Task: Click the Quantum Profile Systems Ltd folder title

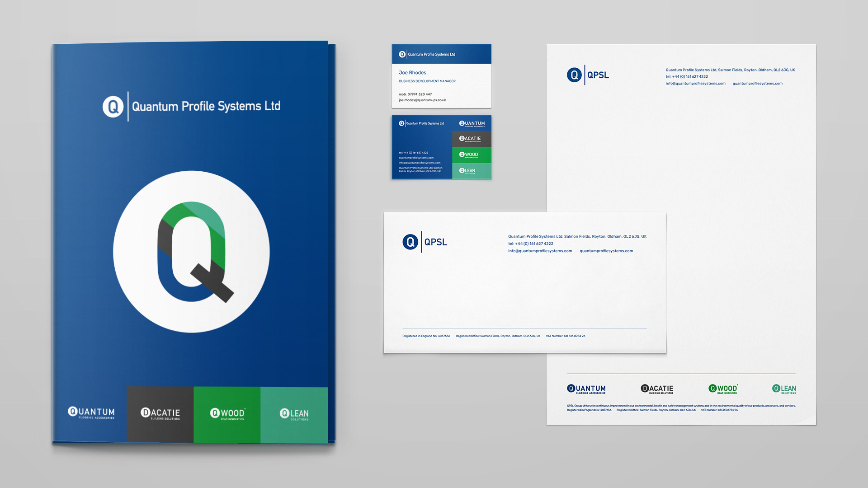Action: tap(206, 107)
